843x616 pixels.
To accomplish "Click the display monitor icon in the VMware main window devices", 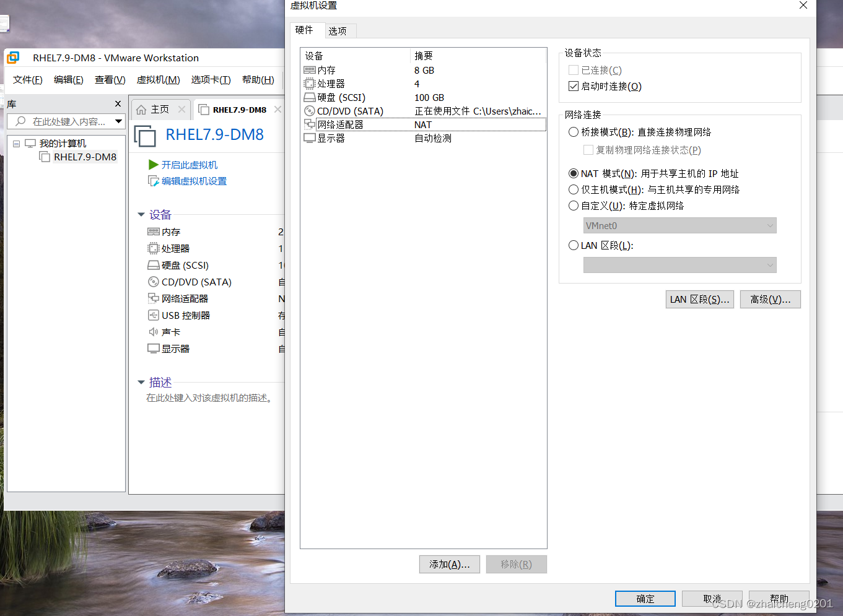I will 154,349.
